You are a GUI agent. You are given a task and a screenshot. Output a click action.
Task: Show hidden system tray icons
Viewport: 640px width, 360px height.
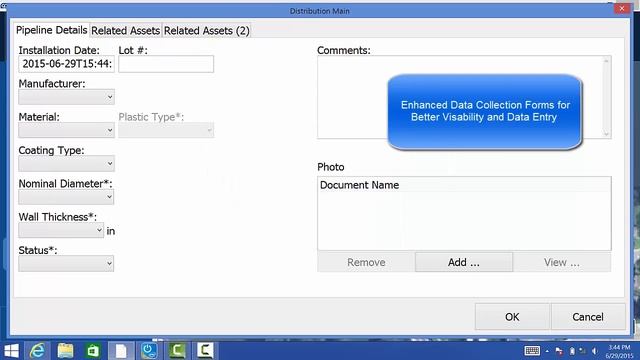click(x=547, y=351)
